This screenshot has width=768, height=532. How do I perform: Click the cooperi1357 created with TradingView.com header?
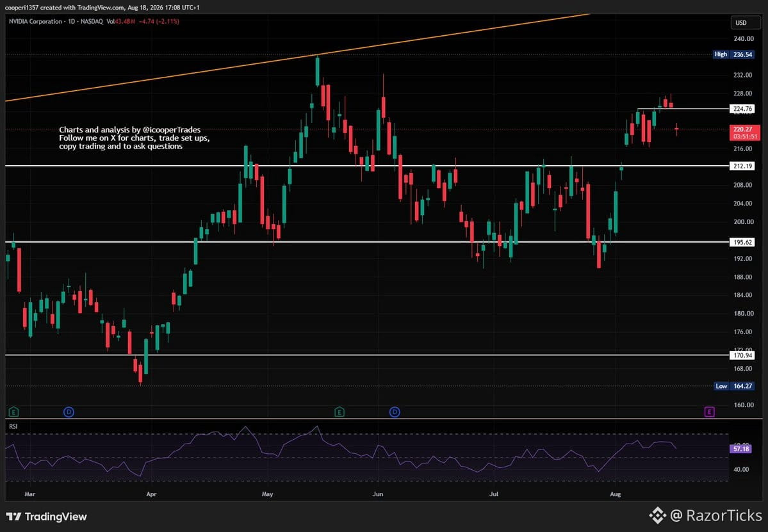click(x=102, y=7)
